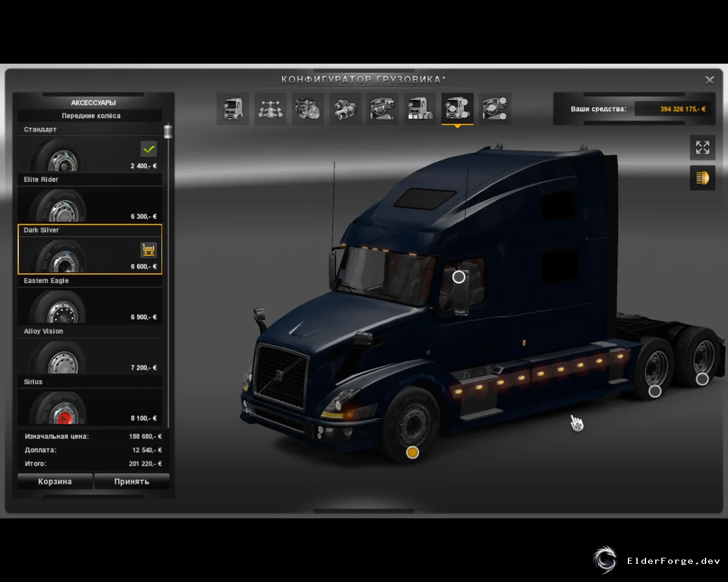Open the paint job tab icon
The height and width of the screenshot is (582, 728).
420,109
